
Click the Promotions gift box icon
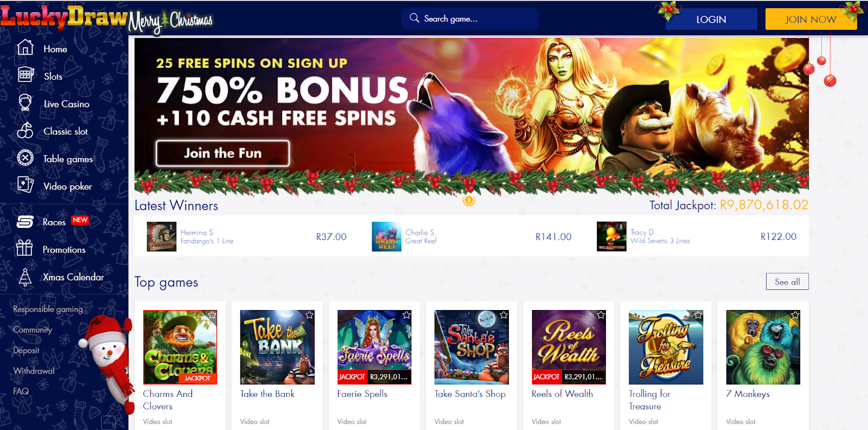pos(24,248)
